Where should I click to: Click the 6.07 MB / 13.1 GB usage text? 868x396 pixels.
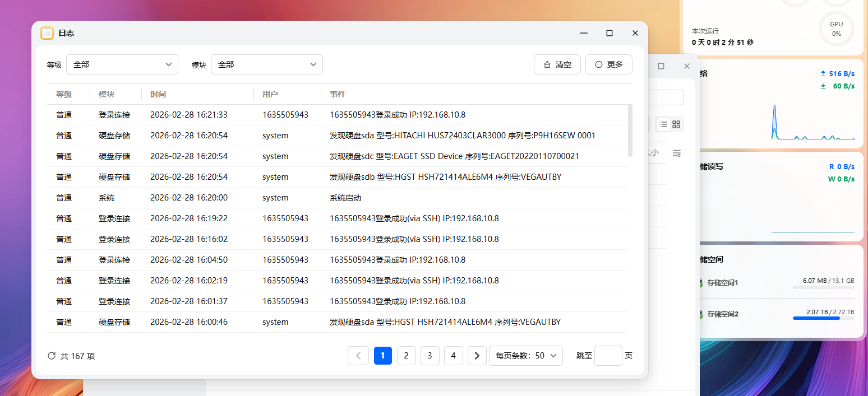[828, 280]
